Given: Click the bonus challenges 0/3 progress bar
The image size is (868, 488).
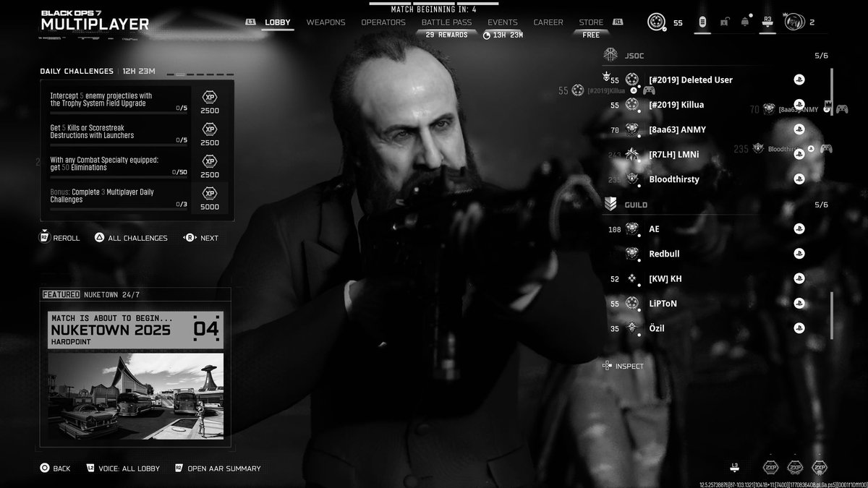Looking at the screenshot, I should [x=119, y=208].
